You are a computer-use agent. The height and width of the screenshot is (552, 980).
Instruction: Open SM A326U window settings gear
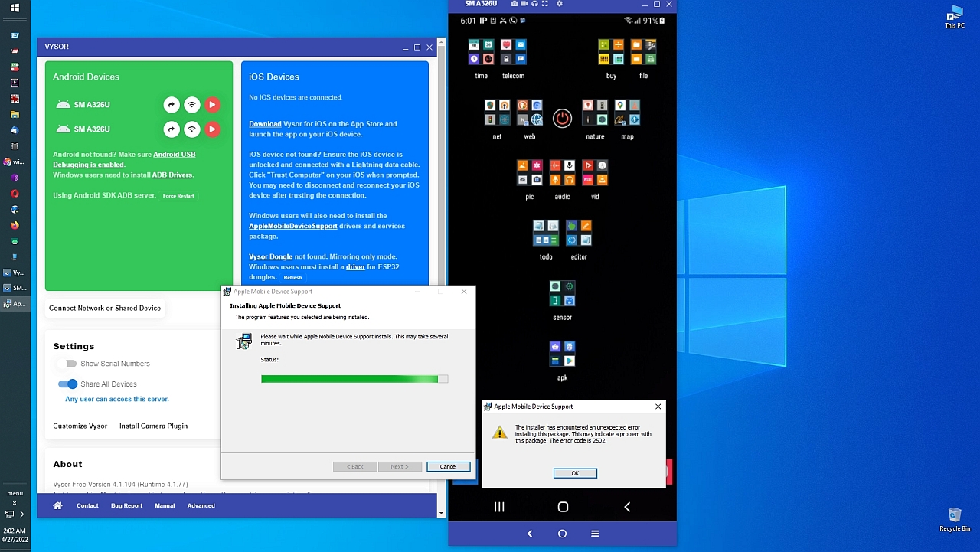(x=560, y=4)
